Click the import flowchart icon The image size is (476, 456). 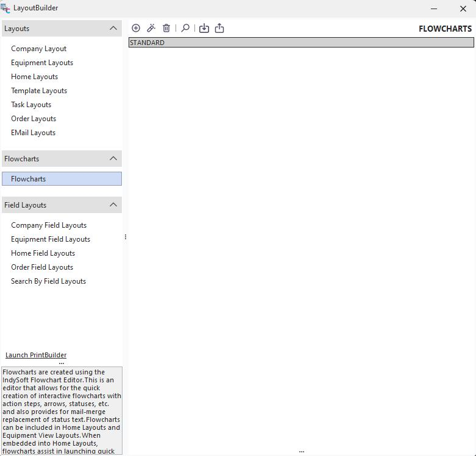[204, 28]
